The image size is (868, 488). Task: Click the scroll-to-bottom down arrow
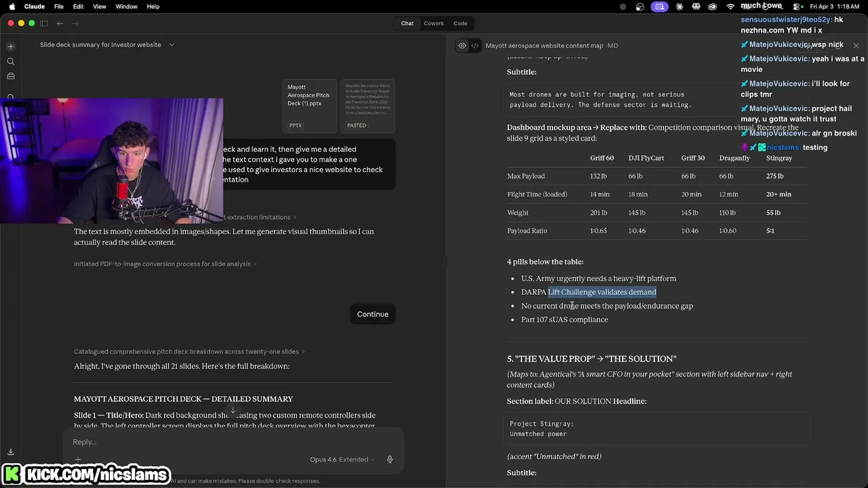[233, 410]
